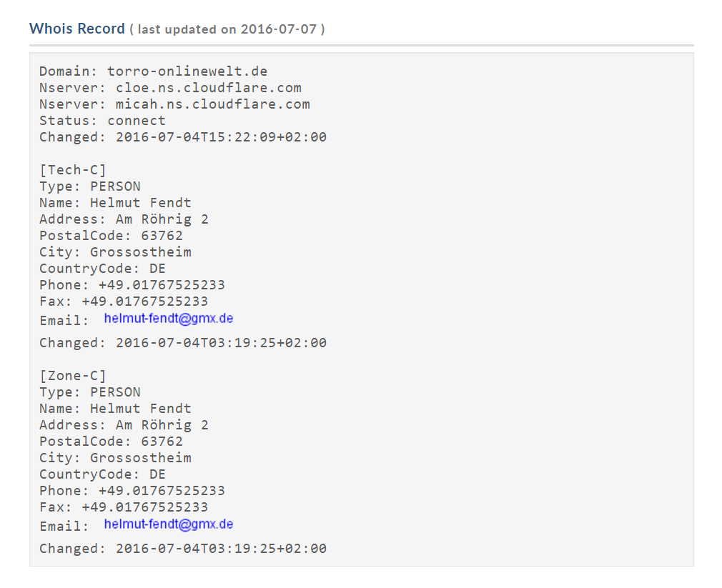The image size is (722, 588).
Task: Open Zone-C email link helmut-fendt@gmx.de
Action: tap(169, 524)
